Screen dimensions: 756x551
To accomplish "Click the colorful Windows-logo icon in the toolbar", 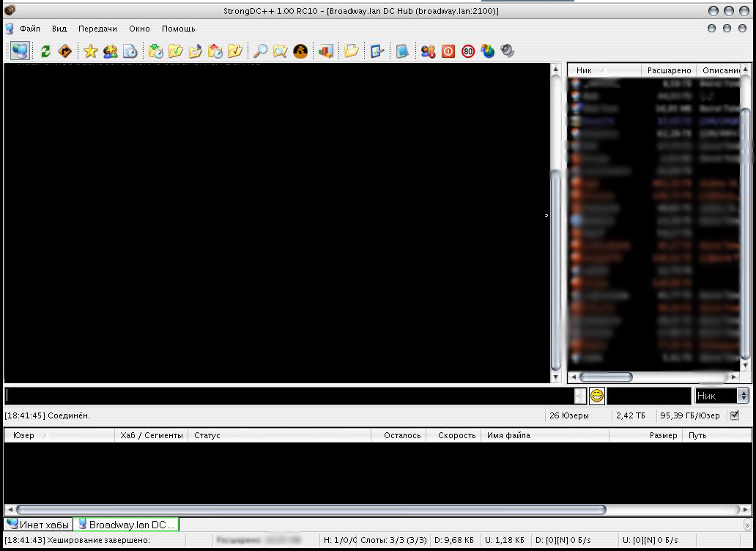I will click(488, 51).
